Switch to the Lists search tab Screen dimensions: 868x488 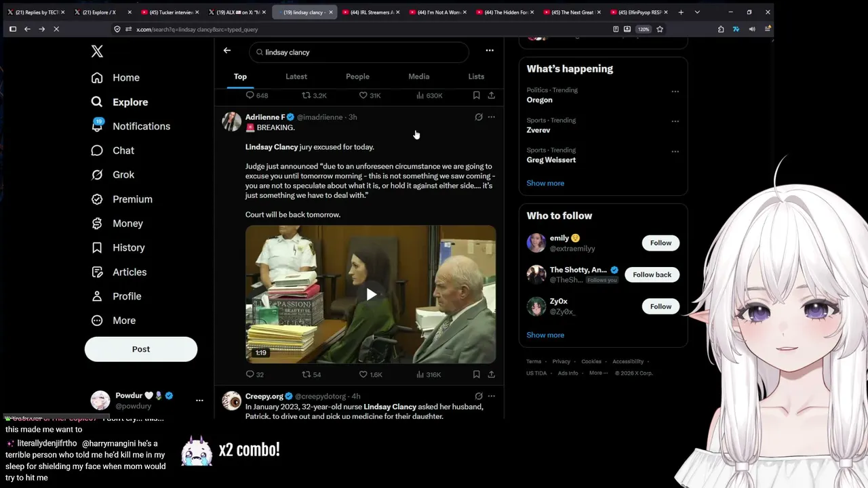point(476,77)
